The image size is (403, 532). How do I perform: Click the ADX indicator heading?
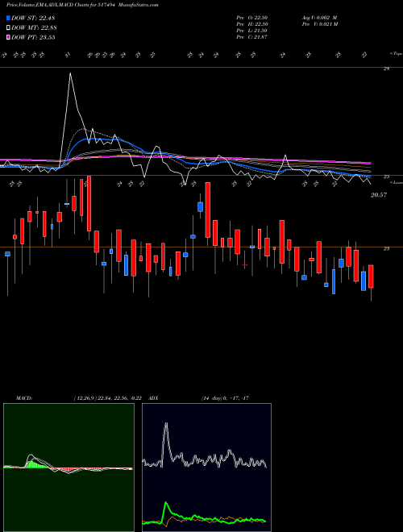[x=153, y=398]
